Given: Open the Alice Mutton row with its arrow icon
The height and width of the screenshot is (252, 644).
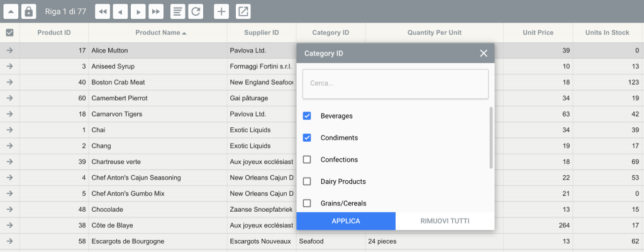Looking at the screenshot, I should click(x=10, y=50).
